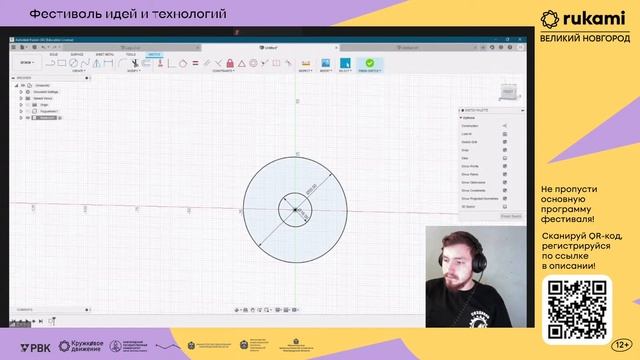
Task: Apply the Fix/Unfix lock constraint
Action: pos(230,63)
